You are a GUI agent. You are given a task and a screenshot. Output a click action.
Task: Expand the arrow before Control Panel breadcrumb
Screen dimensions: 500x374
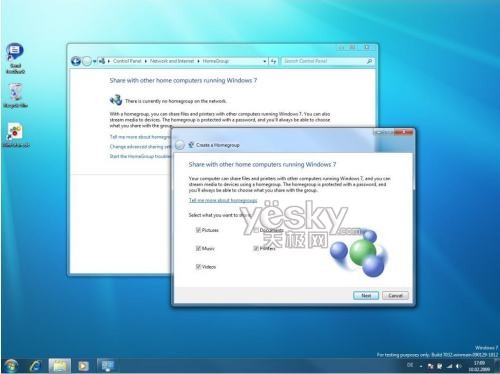(109, 61)
